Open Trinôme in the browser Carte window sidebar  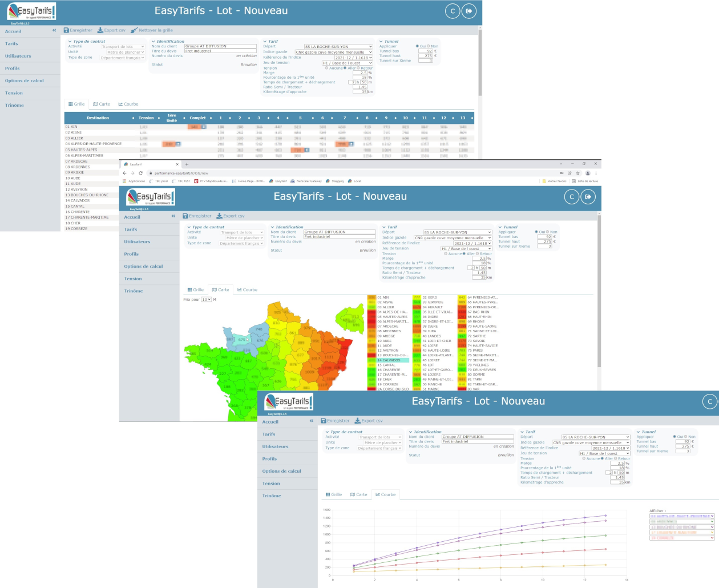tap(134, 291)
